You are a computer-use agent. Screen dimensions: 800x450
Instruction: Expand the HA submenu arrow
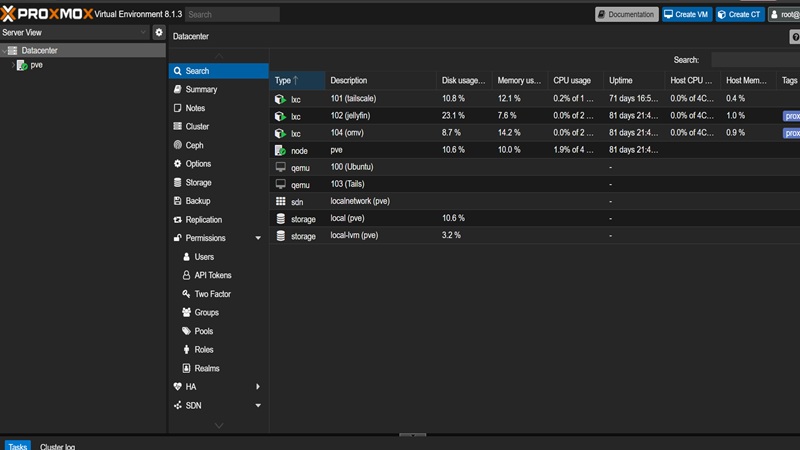click(x=258, y=387)
